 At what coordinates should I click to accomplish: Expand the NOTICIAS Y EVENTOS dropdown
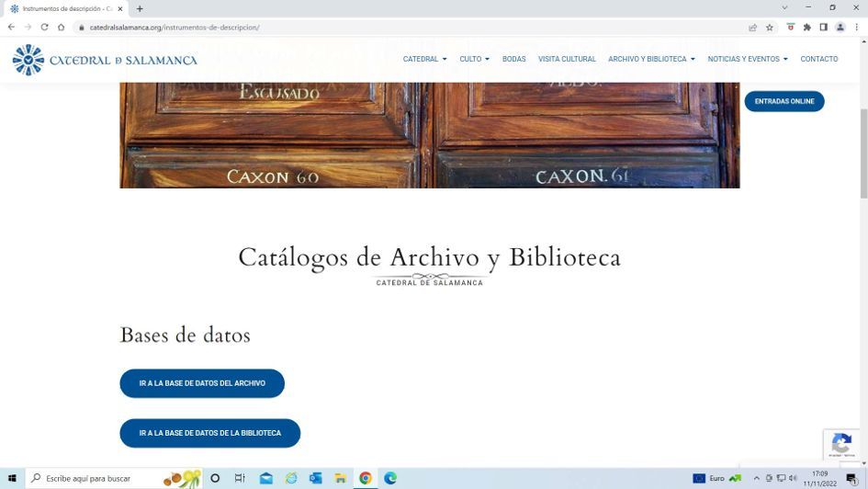pyautogui.click(x=747, y=59)
